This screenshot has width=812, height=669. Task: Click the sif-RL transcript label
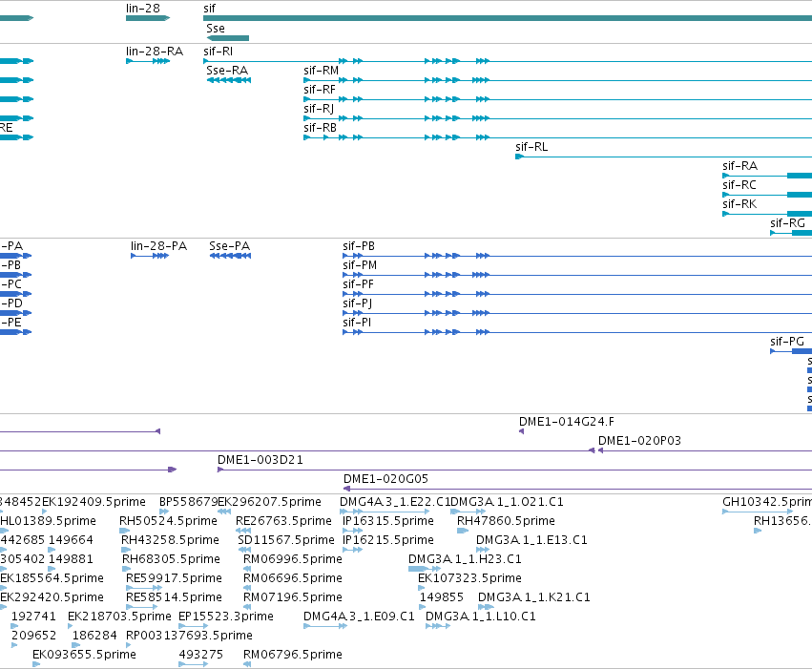[531, 147]
